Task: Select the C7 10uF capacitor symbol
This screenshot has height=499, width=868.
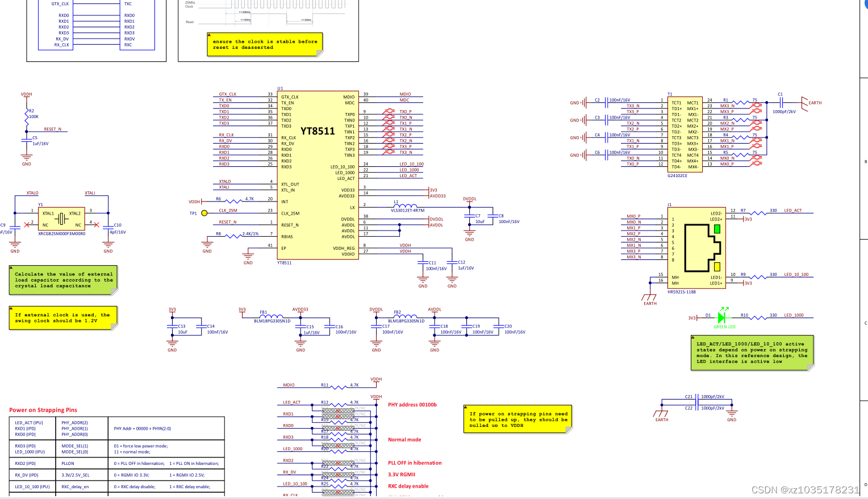Action: pos(469,216)
